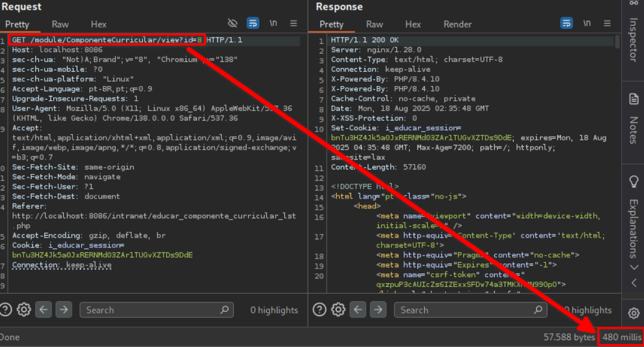Viewport: 644px width, 347px height.
Task: Click the Request search help icon
Action: (6, 310)
